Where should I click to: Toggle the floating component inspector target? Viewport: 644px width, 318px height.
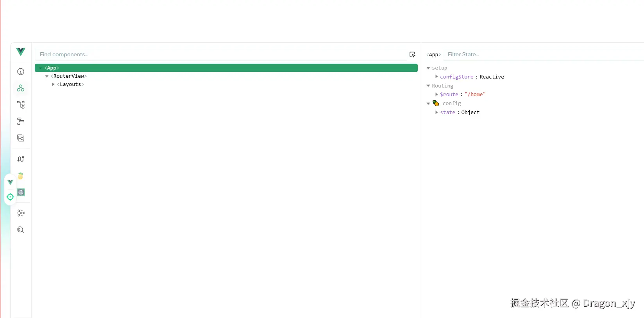11,197
